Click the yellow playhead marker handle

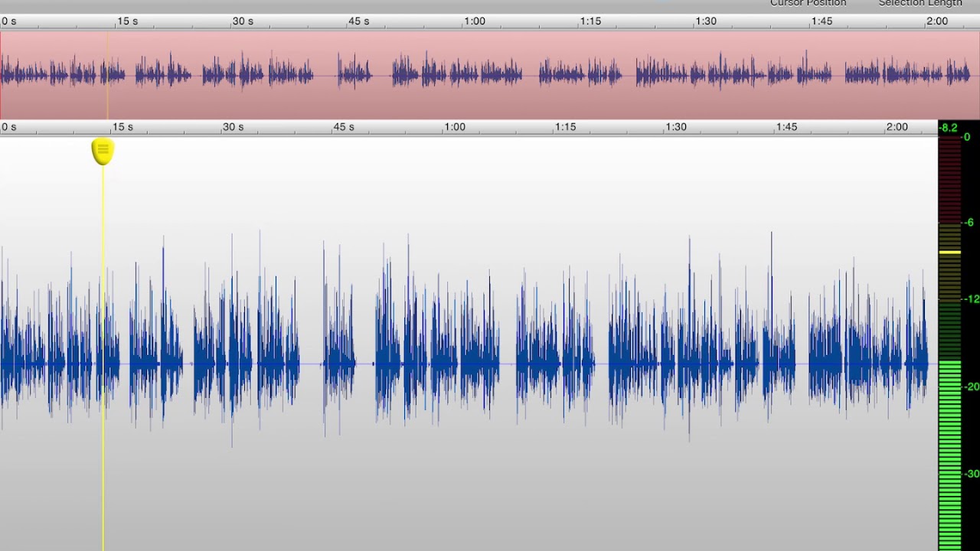103,152
